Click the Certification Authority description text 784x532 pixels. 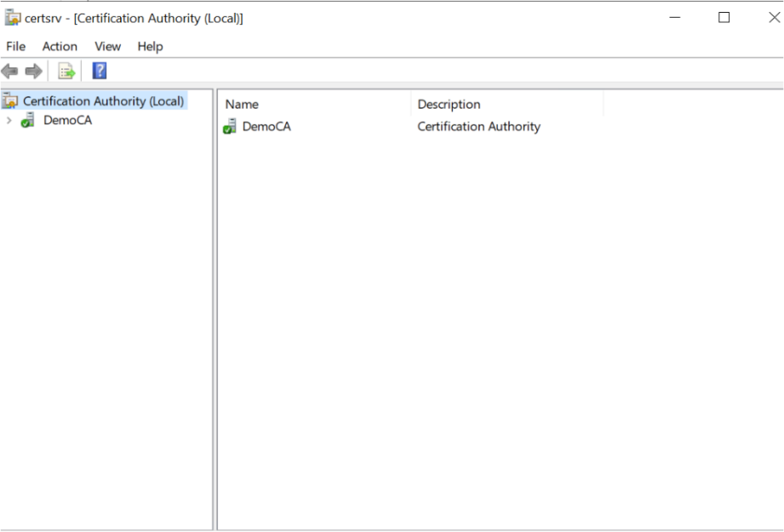pos(478,127)
